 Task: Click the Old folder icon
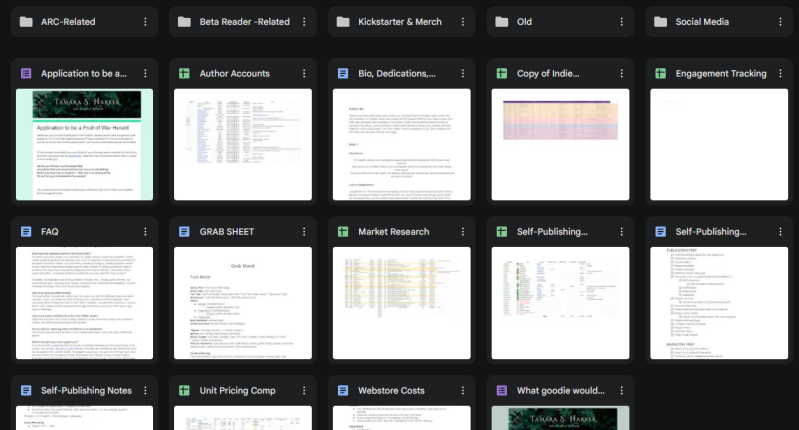(x=502, y=22)
